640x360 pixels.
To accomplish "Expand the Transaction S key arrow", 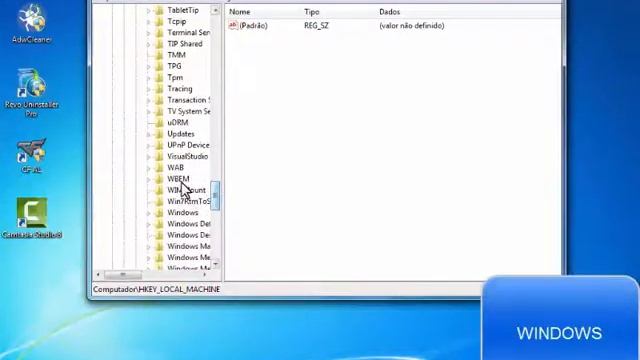I will pos(149,100).
